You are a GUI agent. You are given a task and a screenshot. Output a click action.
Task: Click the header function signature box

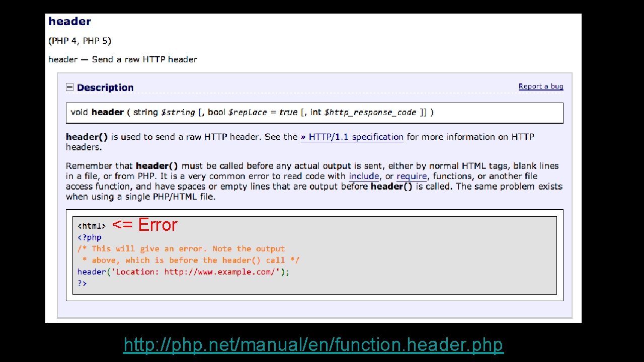(x=314, y=113)
